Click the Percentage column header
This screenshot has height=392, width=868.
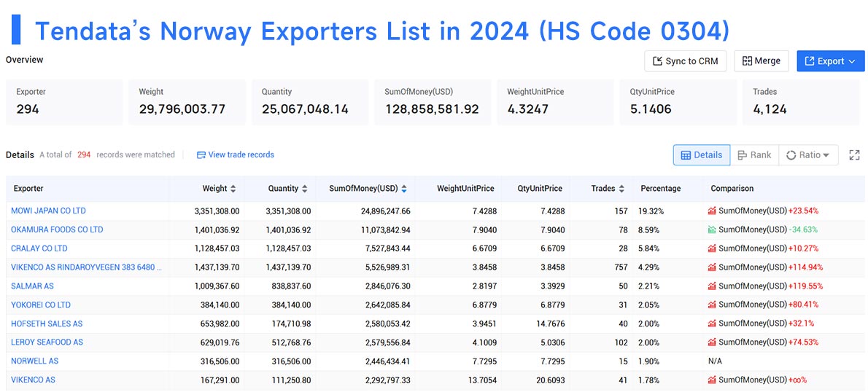(660, 189)
